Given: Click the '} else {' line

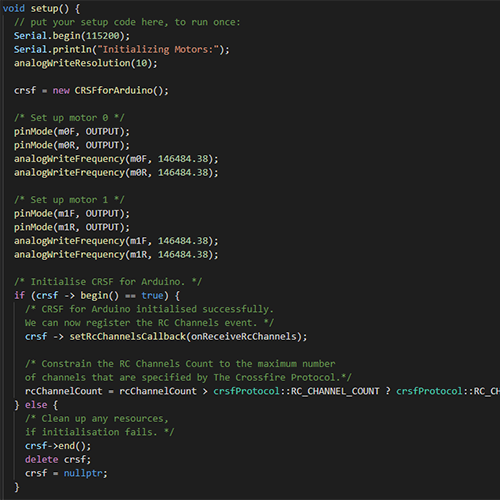Looking at the screenshot, I should 36,405.
